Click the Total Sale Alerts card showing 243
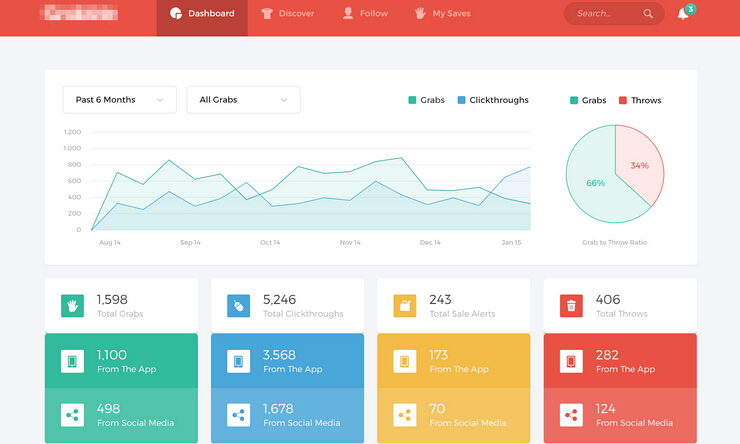This screenshot has width=740, height=444. [x=454, y=306]
